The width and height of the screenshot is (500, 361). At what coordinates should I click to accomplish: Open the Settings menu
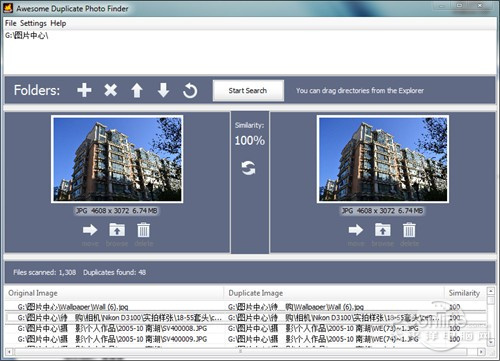(33, 23)
